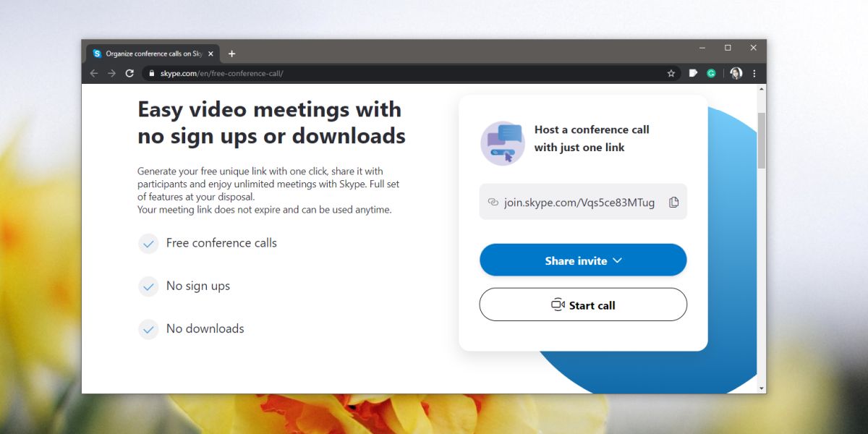Click the Generate your free unique link paragraph

268,190
